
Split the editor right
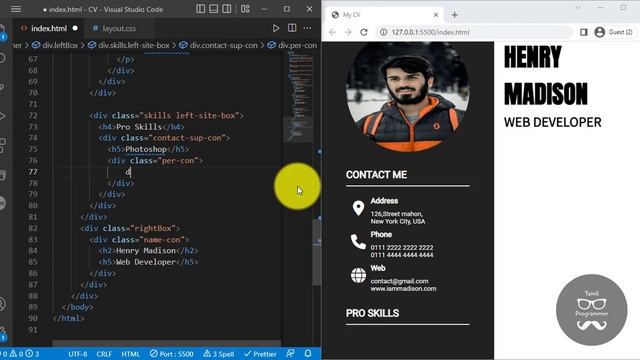[292, 28]
